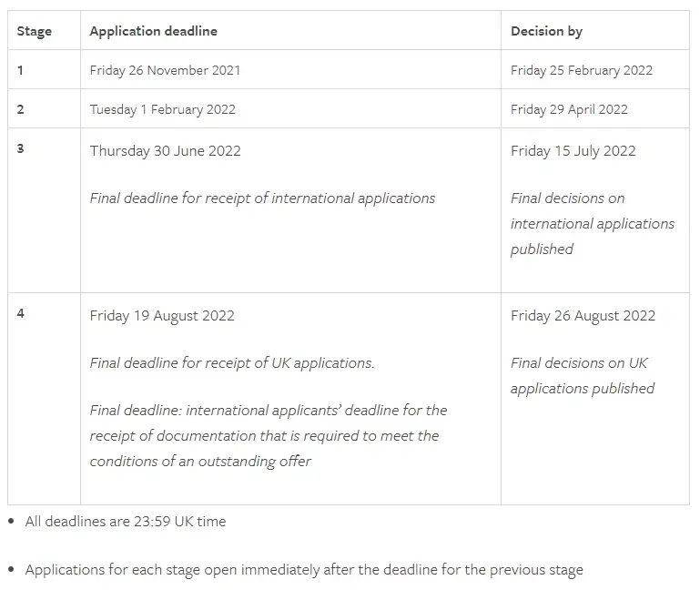This screenshot has height=590, width=700.
Task: Click the Friday 29 April 2022 decision date
Action: [x=569, y=109]
